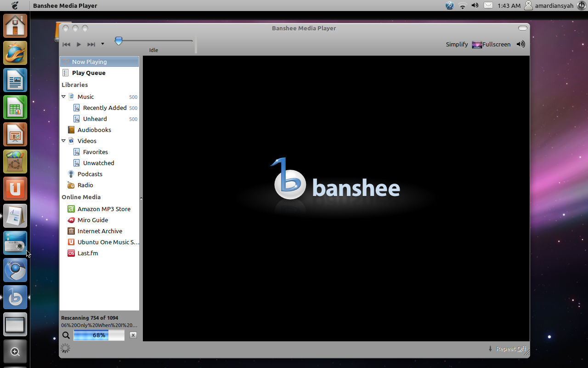This screenshot has width=588, height=368.
Task: Open the amardiansyah user menu
Action: pyautogui.click(x=549, y=6)
